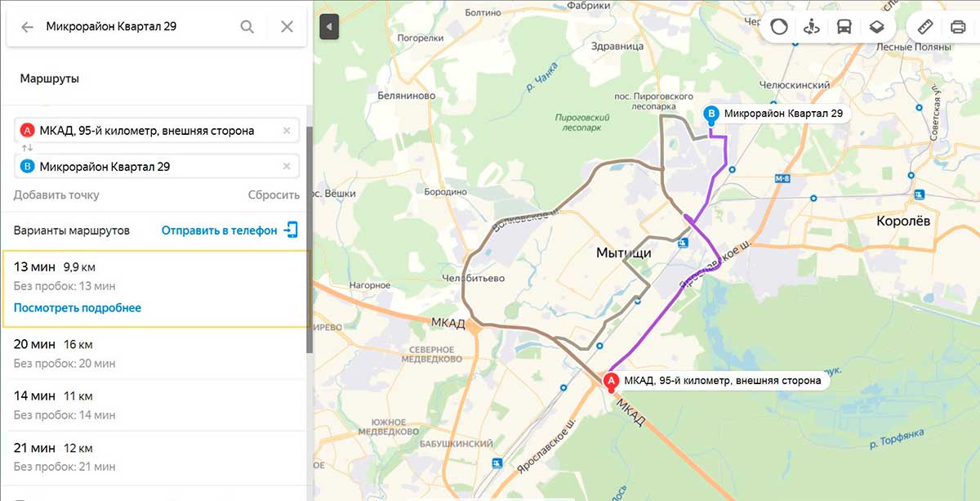980x501 pixels.
Task: Choose the 20 мин 16 км route
Action: (155, 353)
